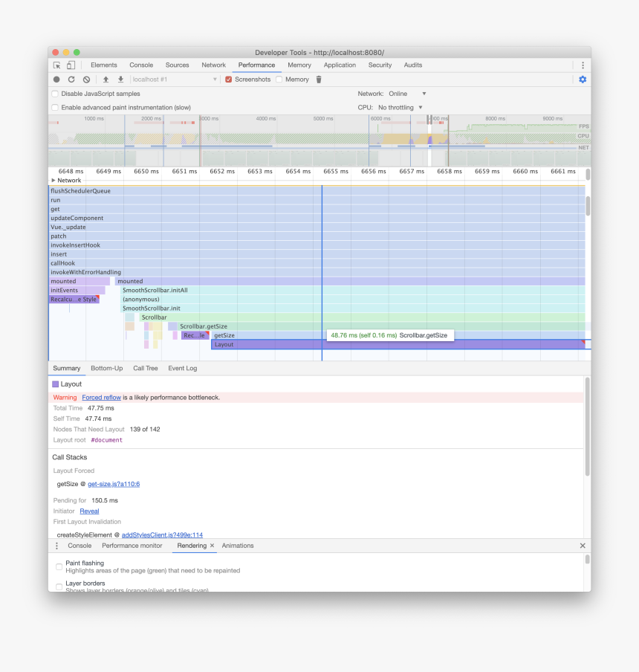This screenshot has height=672, width=639.
Task: Select the SmoothScrollbar.initAll flame bar
Action: click(353, 290)
